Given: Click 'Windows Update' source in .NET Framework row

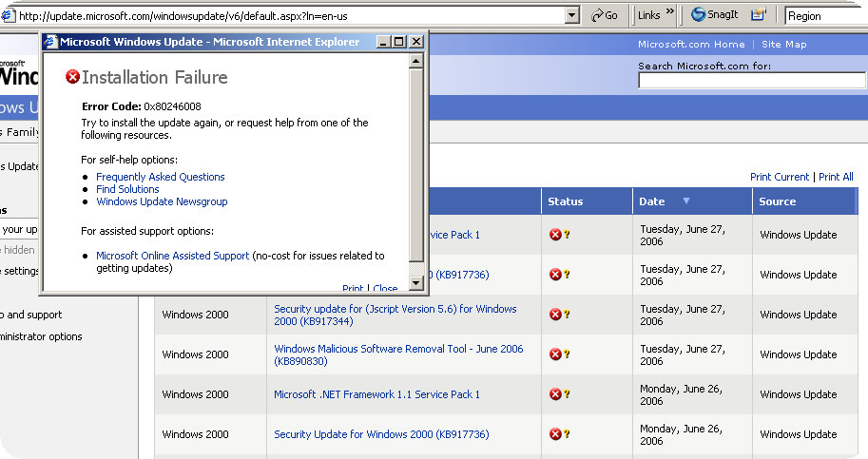Looking at the screenshot, I should 799,394.
